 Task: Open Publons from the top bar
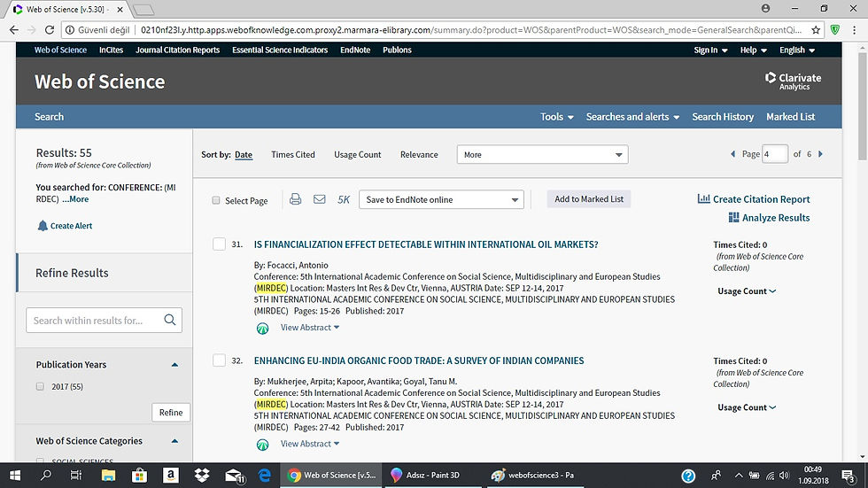coord(397,50)
